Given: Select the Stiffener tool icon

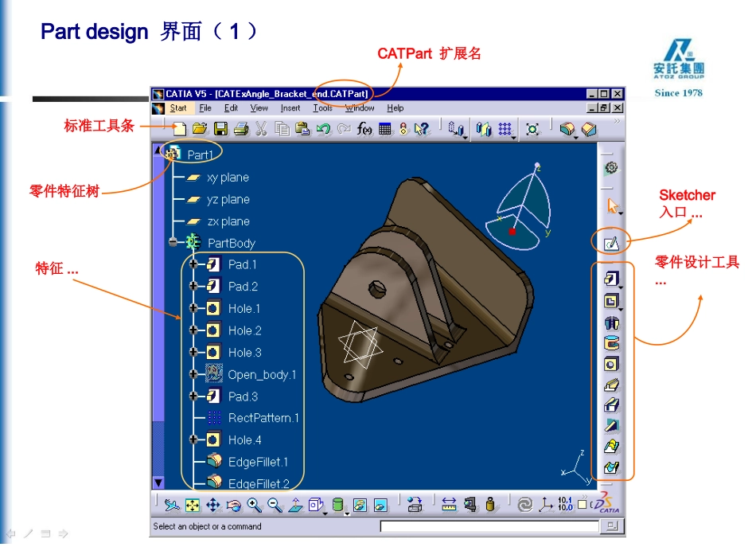Looking at the screenshot, I should pyautogui.click(x=611, y=425).
